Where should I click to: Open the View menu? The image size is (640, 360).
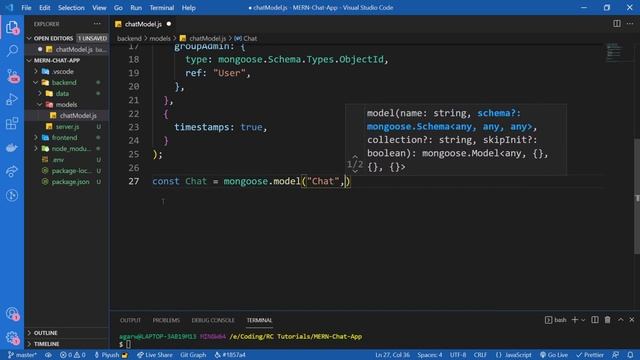99,8
